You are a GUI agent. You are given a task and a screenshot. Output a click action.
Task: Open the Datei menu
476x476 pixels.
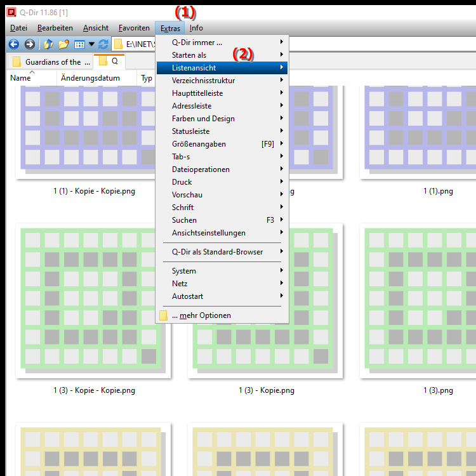pos(18,28)
